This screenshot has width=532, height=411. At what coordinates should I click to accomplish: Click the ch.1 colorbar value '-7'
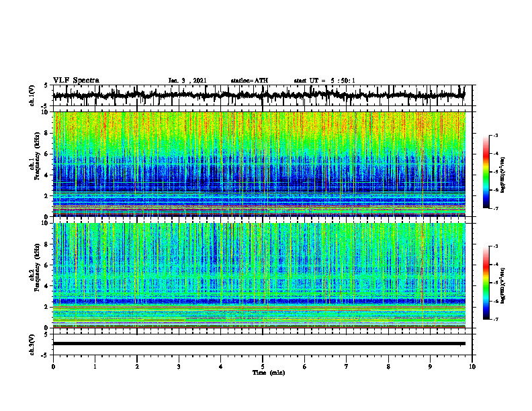click(x=496, y=208)
